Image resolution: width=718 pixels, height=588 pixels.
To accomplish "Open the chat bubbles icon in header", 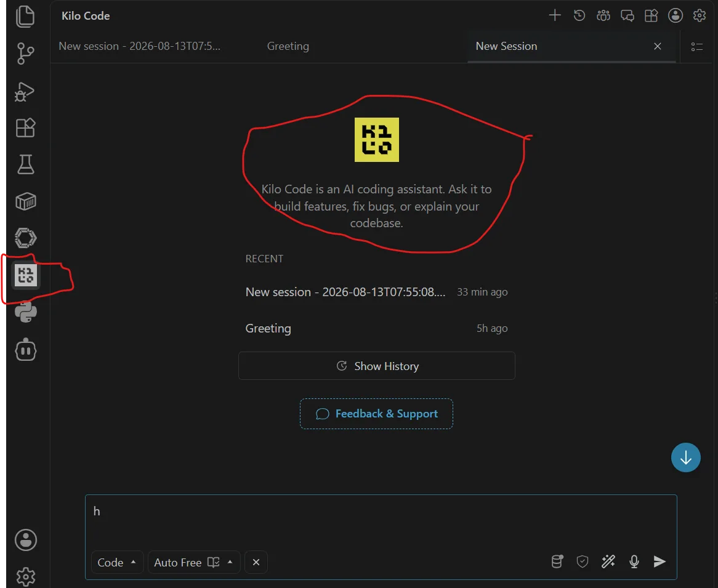I will [627, 15].
